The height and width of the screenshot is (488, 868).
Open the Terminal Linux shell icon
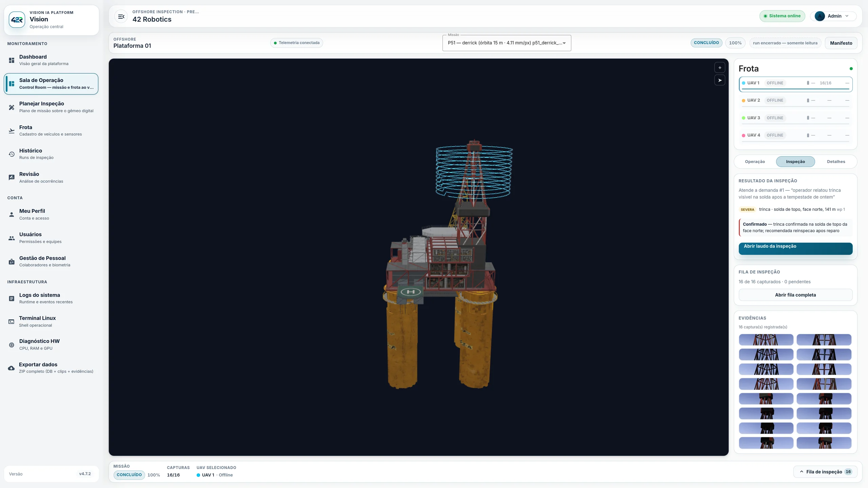pos(12,322)
